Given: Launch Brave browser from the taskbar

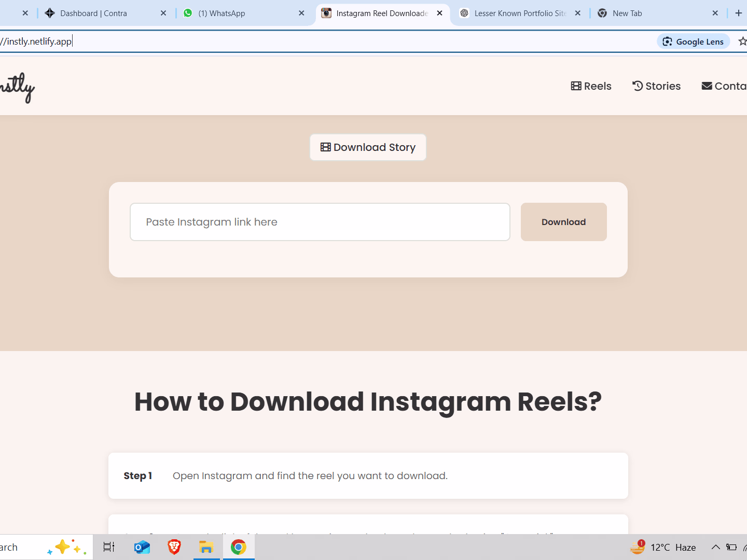Looking at the screenshot, I should (174, 547).
